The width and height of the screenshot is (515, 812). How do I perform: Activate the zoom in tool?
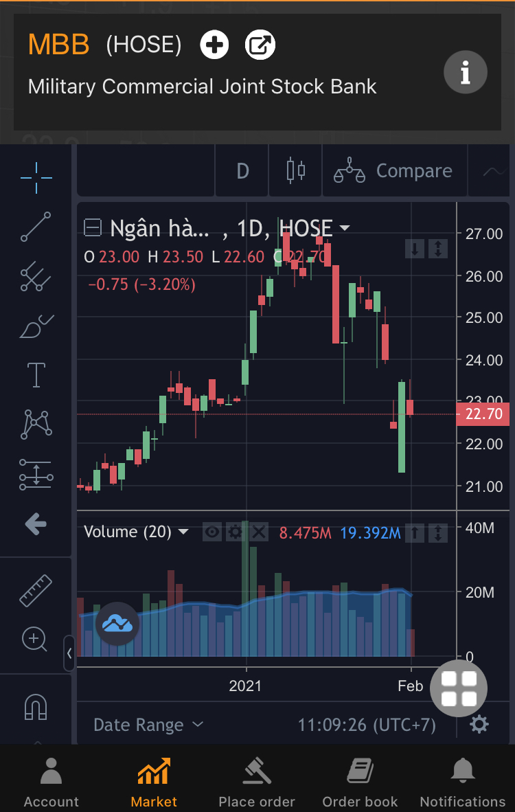(x=35, y=639)
